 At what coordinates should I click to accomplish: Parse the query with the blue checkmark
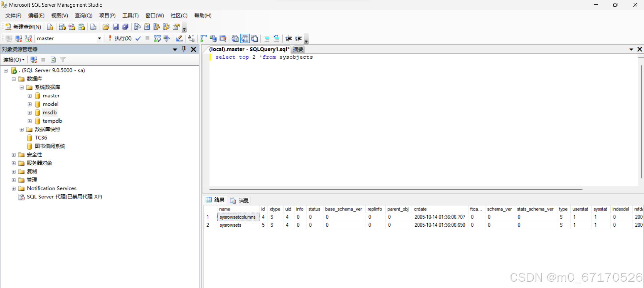click(x=138, y=38)
